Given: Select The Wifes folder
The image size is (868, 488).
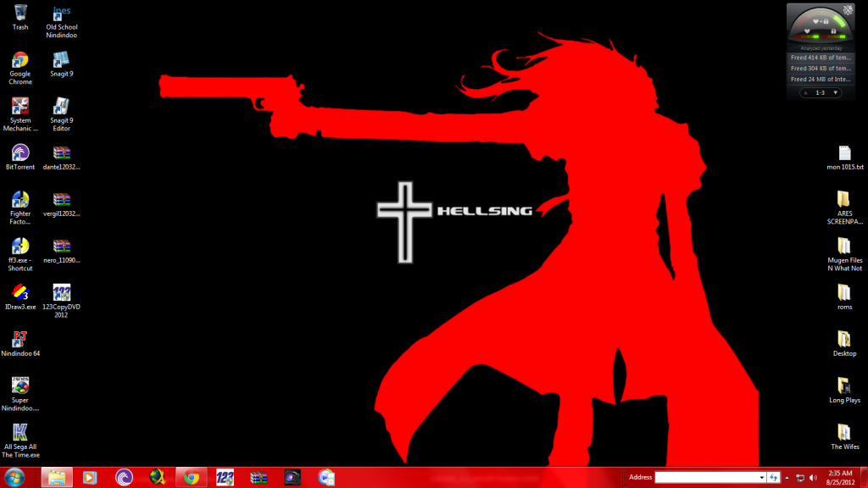Looking at the screenshot, I should point(845,437).
